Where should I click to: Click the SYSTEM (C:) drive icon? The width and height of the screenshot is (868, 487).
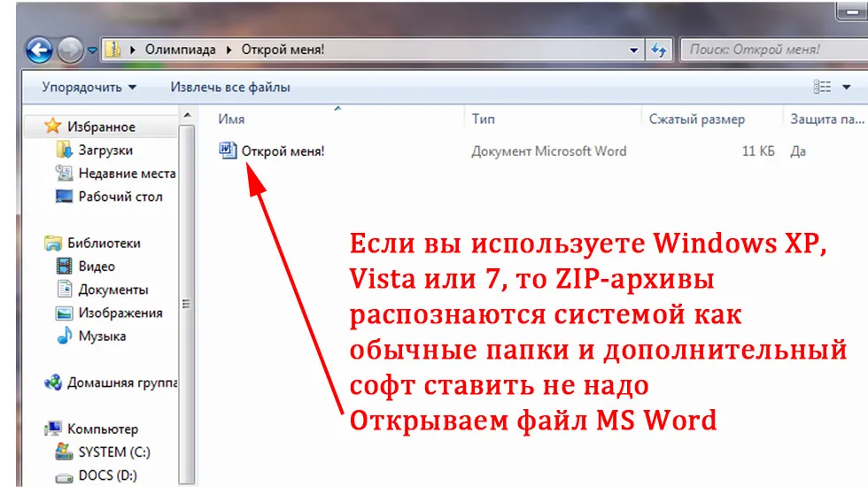pos(64,452)
